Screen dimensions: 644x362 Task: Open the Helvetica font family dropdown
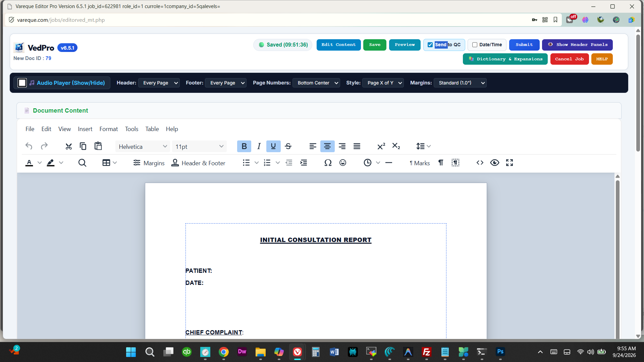pos(143,146)
